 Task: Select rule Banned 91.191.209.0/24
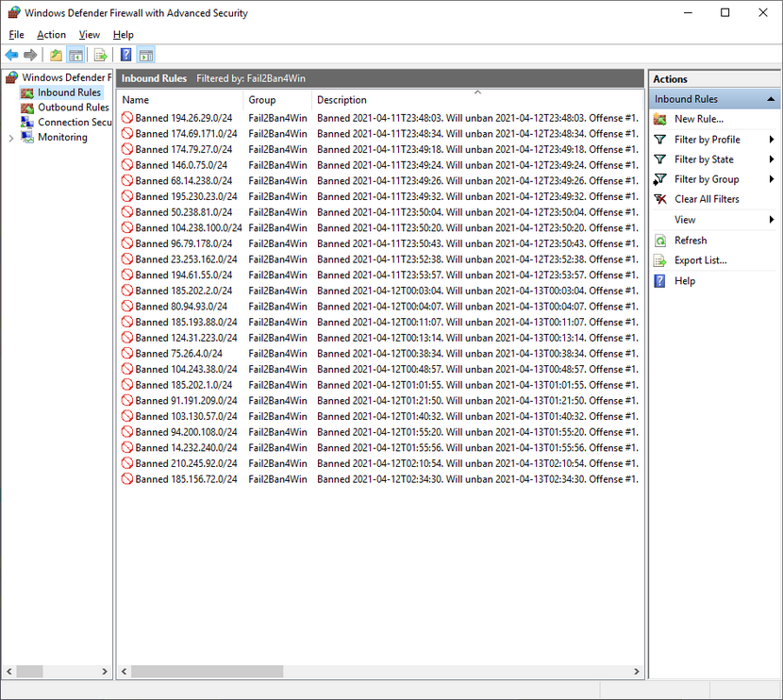coord(186,400)
